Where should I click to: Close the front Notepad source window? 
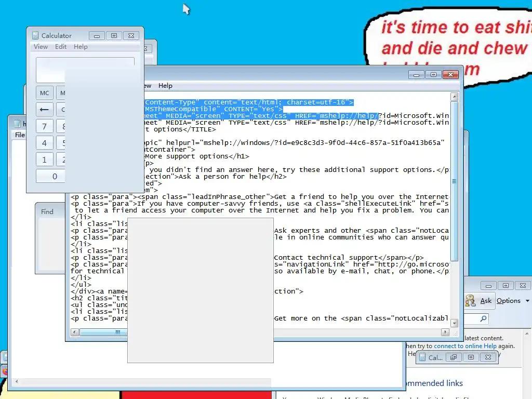coord(450,75)
